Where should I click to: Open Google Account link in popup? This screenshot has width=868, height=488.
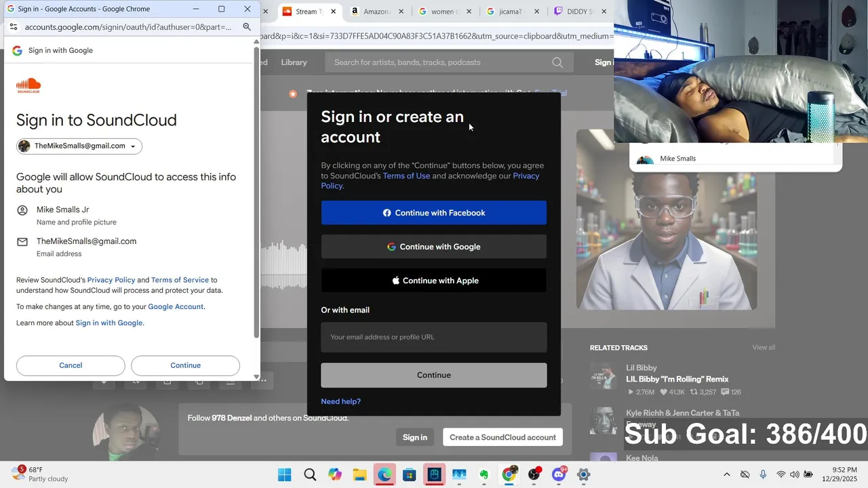click(176, 306)
